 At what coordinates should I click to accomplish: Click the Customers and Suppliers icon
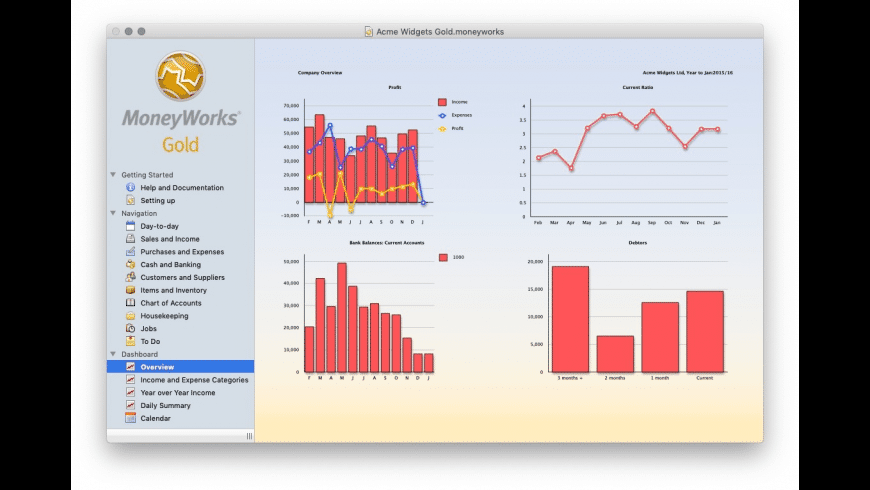click(130, 277)
